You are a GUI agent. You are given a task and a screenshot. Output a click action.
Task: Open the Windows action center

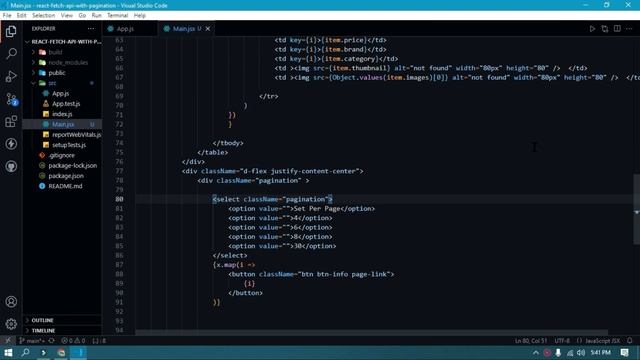[624, 353]
